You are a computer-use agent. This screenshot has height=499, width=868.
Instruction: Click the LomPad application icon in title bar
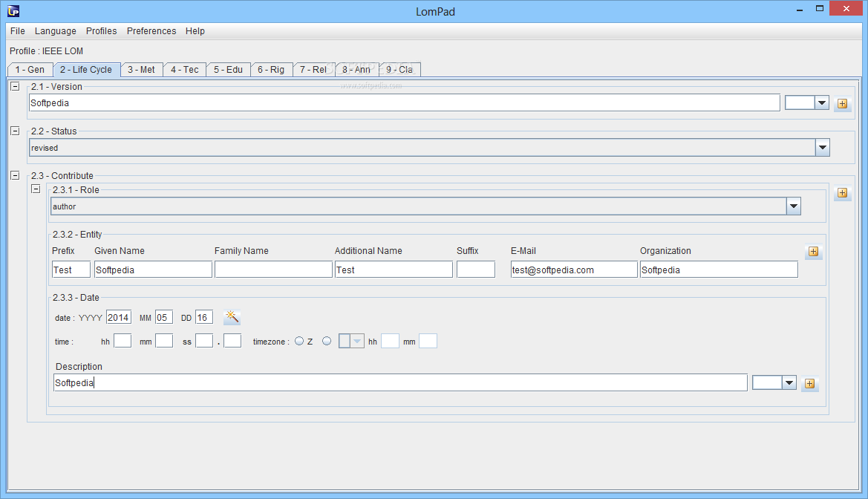pos(13,10)
